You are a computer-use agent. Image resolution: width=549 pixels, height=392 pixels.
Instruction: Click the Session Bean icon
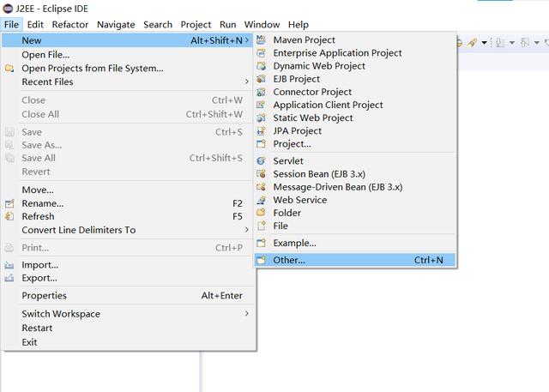coord(261,173)
